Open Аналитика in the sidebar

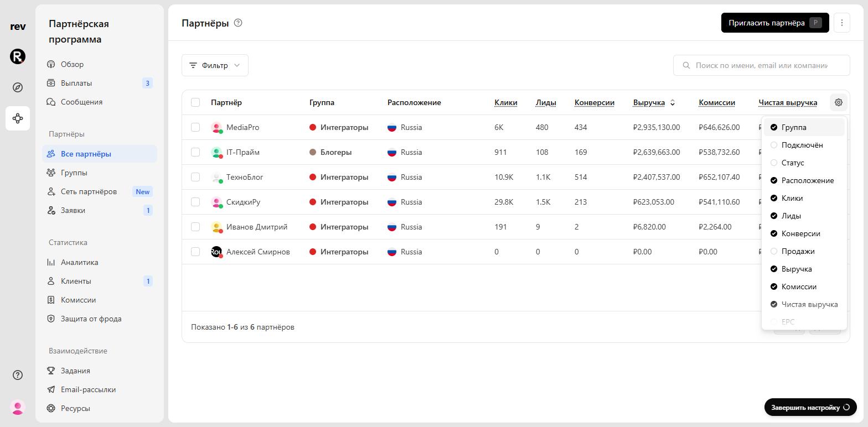(100, 262)
